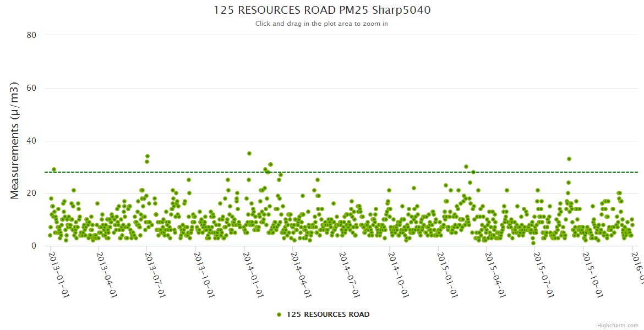The width and height of the screenshot is (644, 330).
Task: Open the Highcharts.com credit link
Action: [x=619, y=325]
